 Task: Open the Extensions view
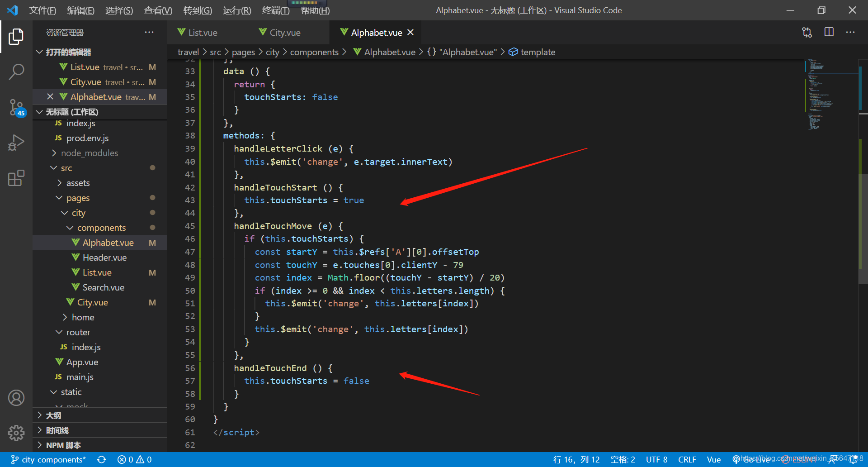16,178
